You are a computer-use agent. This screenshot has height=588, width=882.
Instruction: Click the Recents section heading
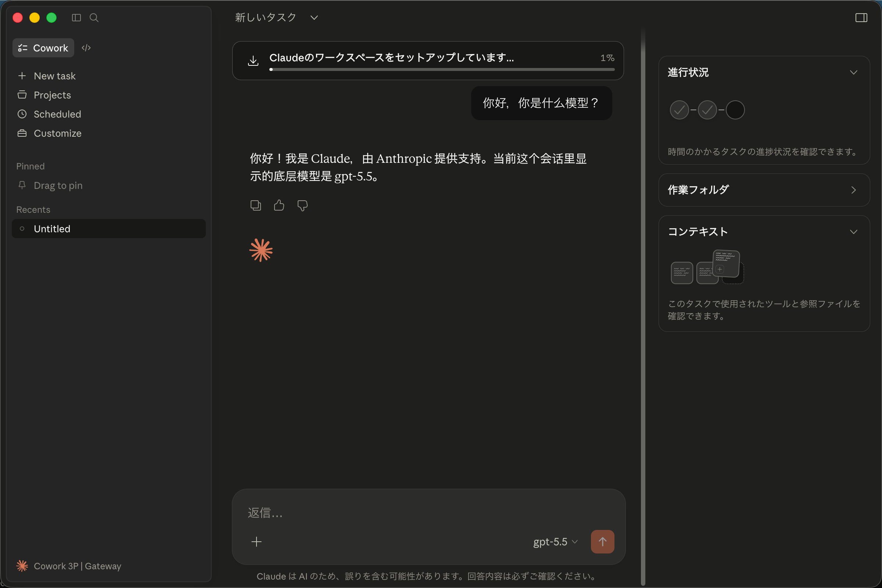point(33,209)
